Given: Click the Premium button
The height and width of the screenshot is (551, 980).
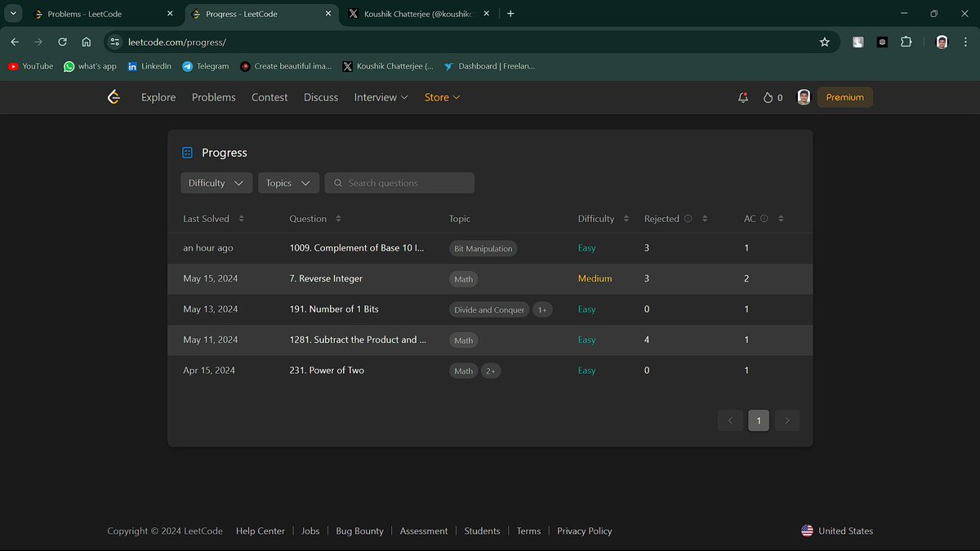Looking at the screenshot, I should pyautogui.click(x=845, y=97).
